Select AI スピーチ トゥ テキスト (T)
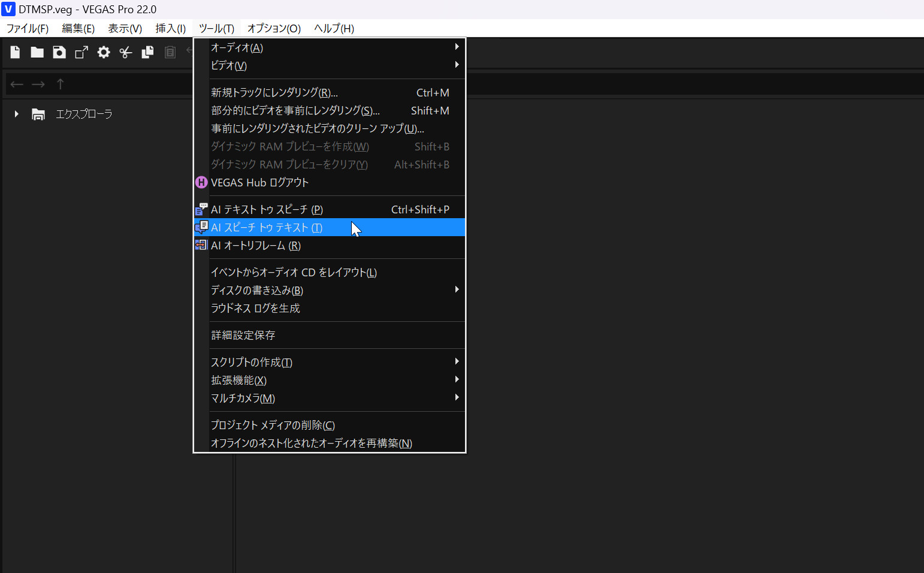The image size is (924, 573). pyautogui.click(x=330, y=227)
